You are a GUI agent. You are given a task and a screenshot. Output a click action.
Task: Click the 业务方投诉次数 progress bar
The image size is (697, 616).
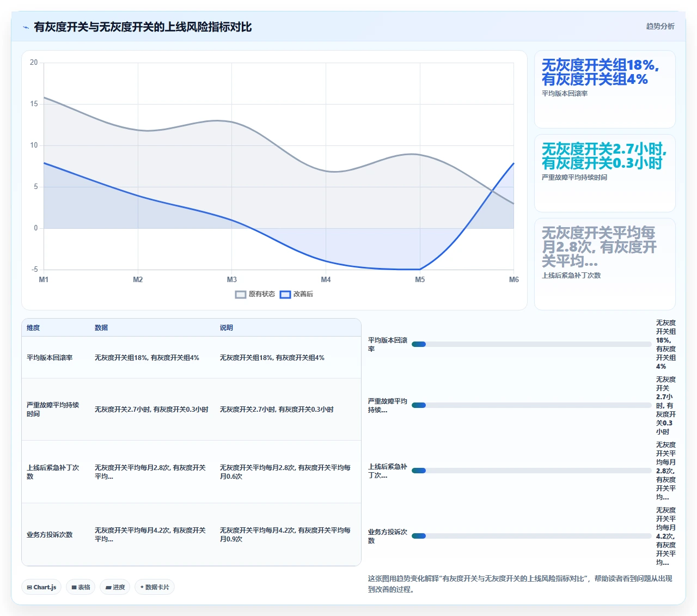click(531, 536)
